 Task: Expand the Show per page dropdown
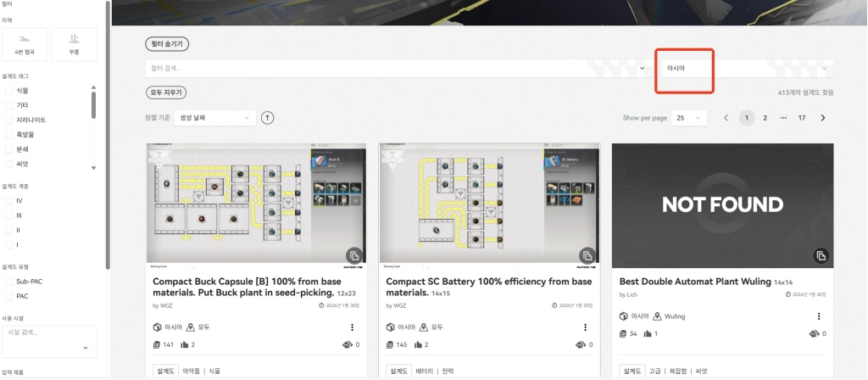coord(687,118)
